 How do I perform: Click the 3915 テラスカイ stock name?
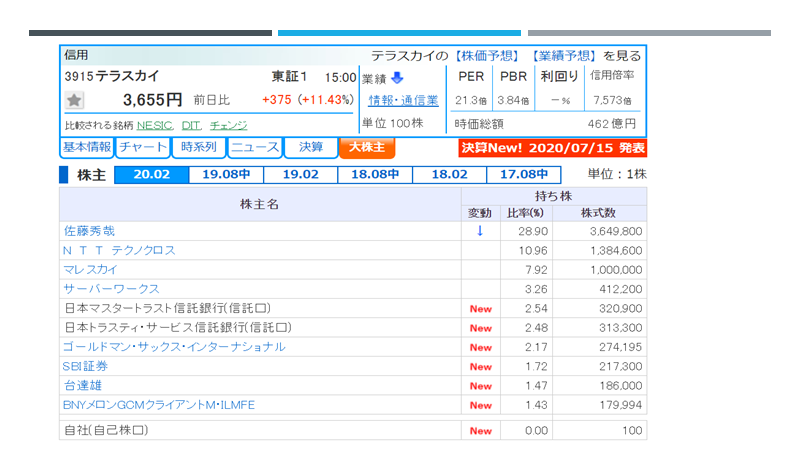(112, 77)
